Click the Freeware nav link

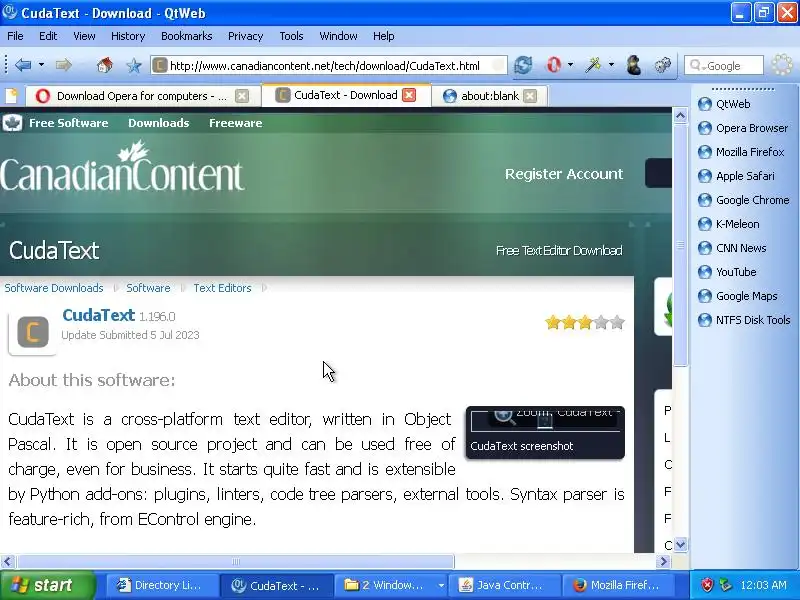[236, 123]
